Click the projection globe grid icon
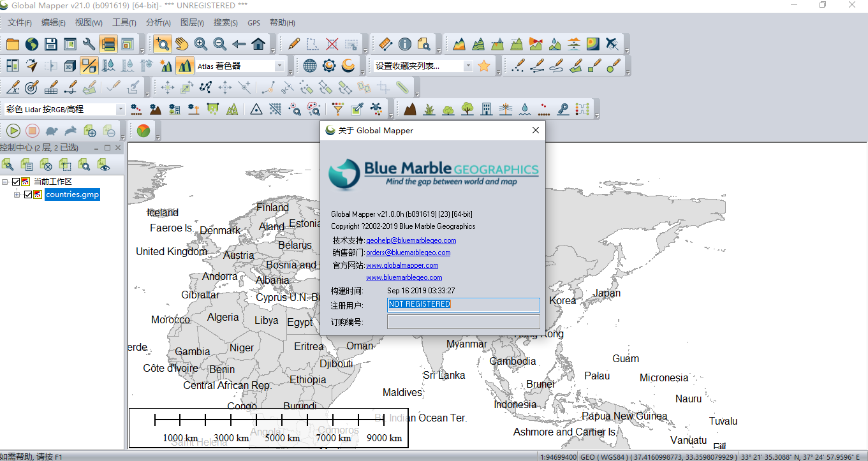Screen dimensions: 868x461 tap(310, 65)
